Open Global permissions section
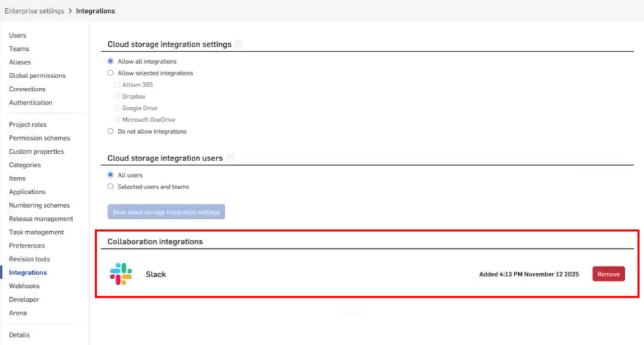 coord(38,75)
